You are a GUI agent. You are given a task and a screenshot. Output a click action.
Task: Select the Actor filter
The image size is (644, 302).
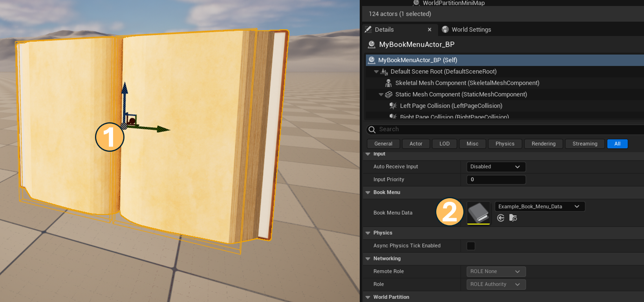(416, 144)
